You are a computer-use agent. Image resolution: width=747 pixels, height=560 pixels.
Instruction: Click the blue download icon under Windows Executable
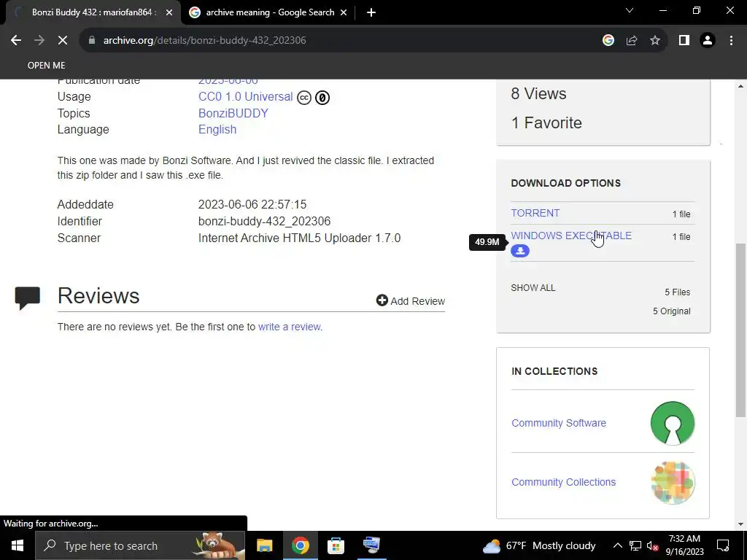coord(519,251)
